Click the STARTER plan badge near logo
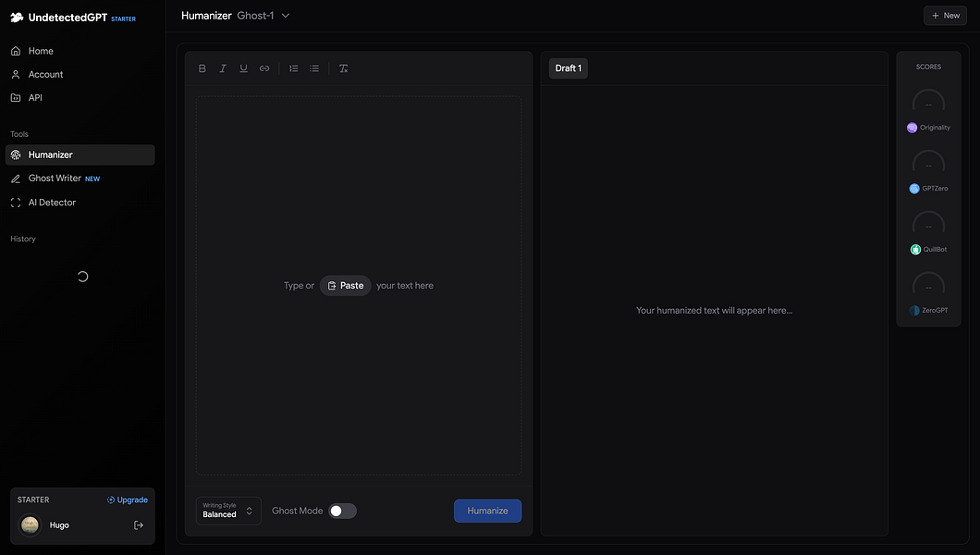 click(x=123, y=18)
